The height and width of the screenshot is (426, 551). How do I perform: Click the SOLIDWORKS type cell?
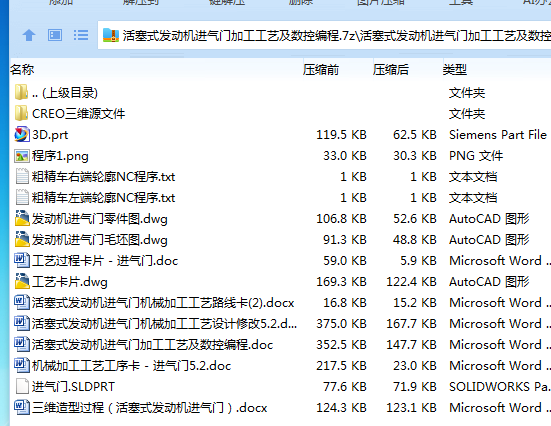click(499, 387)
